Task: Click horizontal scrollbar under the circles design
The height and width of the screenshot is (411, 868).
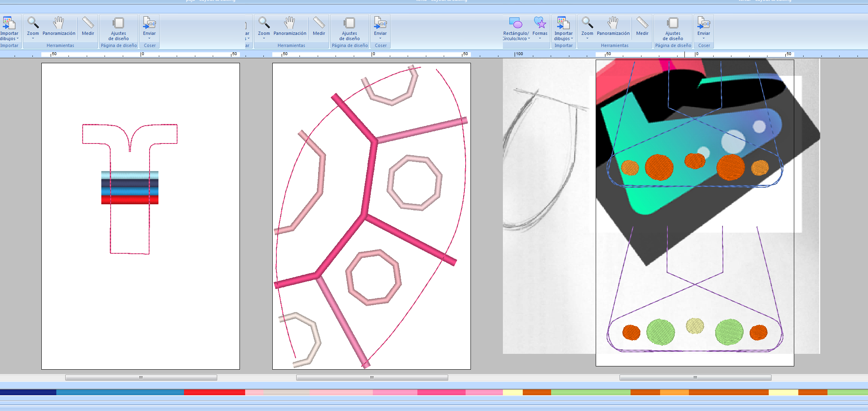Action: click(x=695, y=377)
